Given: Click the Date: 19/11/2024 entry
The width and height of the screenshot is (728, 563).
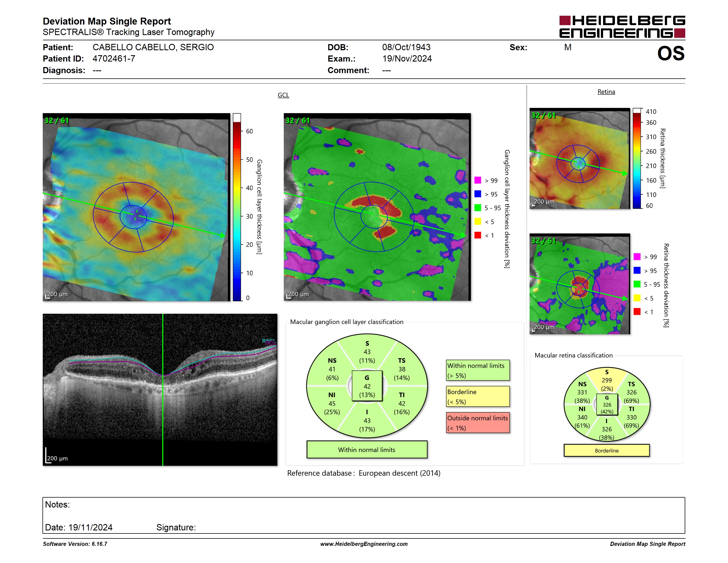Looking at the screenshot, I should 79,527.
